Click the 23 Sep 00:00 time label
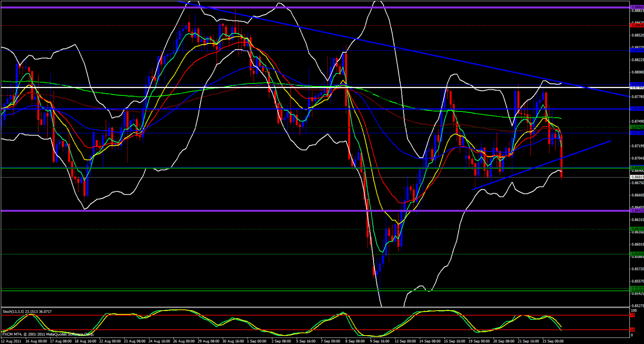Screen dimensions: 644x344 pyautogui.click(x=553, y=341)
